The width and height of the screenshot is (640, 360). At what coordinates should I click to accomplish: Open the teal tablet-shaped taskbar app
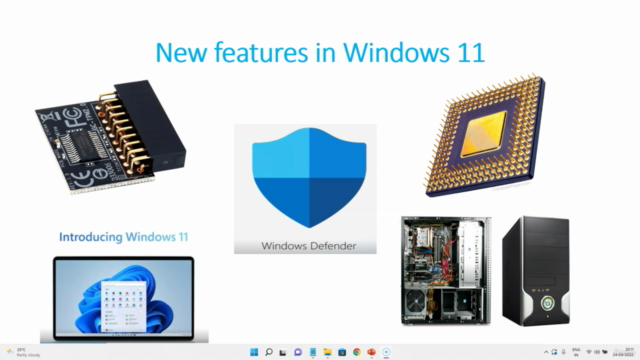tap(313, 352)
